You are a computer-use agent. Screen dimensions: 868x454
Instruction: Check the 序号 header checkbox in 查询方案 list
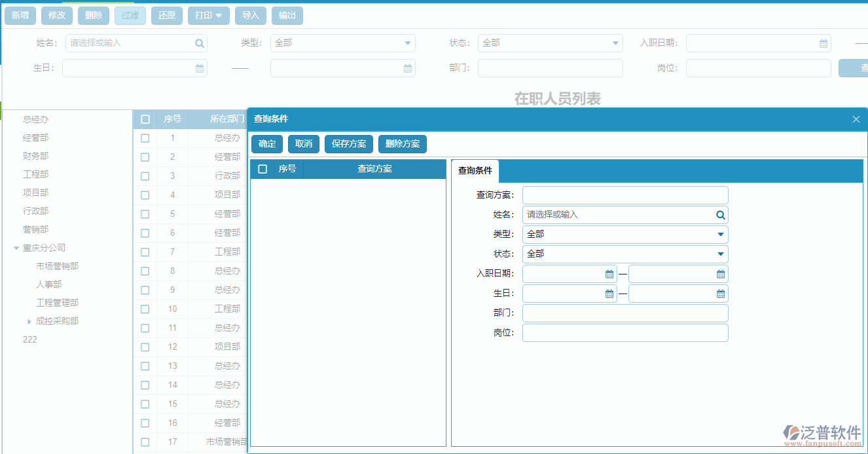coord(262,168)
